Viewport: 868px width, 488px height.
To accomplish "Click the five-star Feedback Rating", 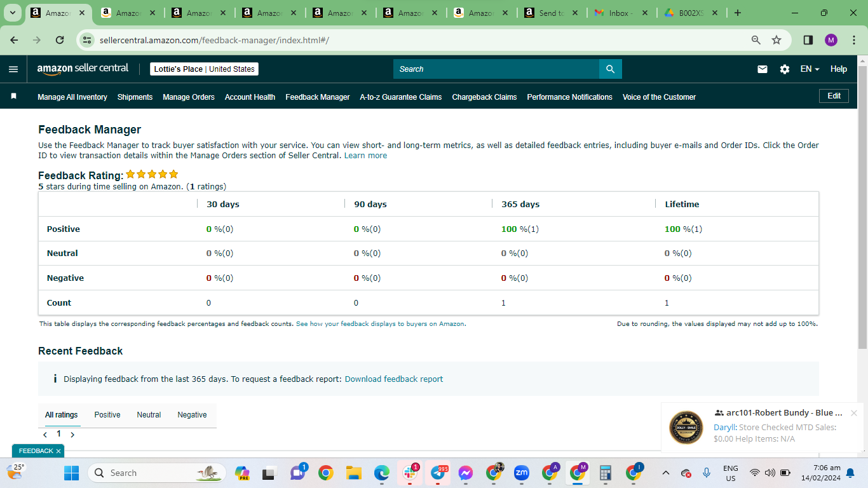I will (x=152, y=174).
